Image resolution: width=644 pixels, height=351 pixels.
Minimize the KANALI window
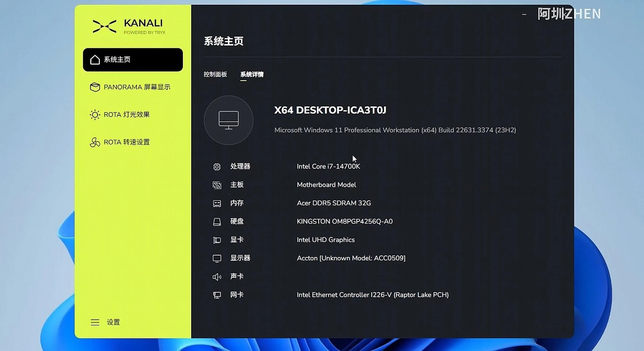[x=524, y=14]
